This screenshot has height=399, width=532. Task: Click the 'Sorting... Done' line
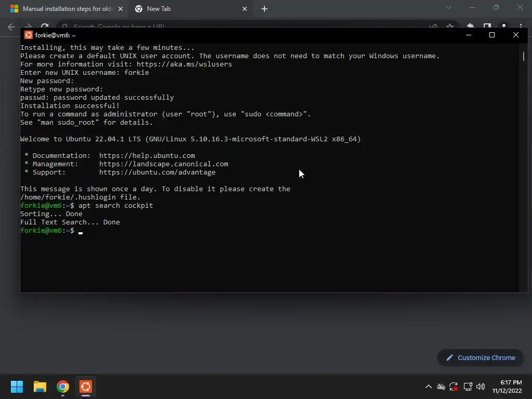51,214
